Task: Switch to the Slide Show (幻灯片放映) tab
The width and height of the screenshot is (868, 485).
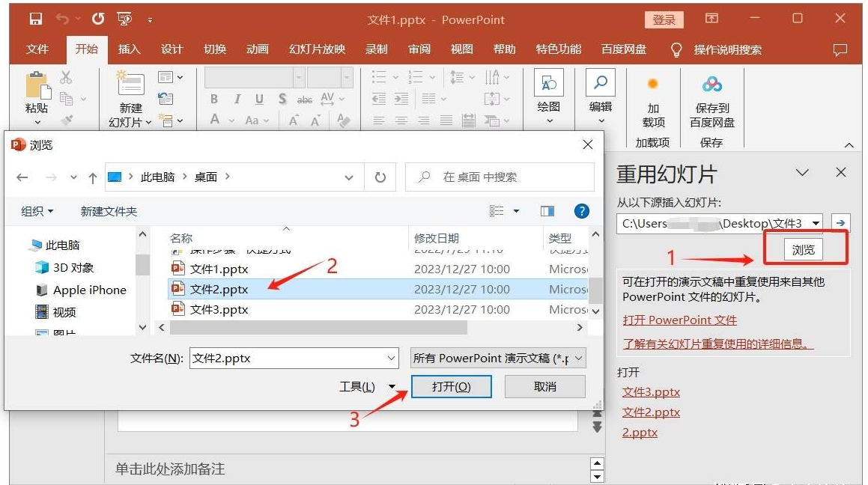Action: [318, 49]
